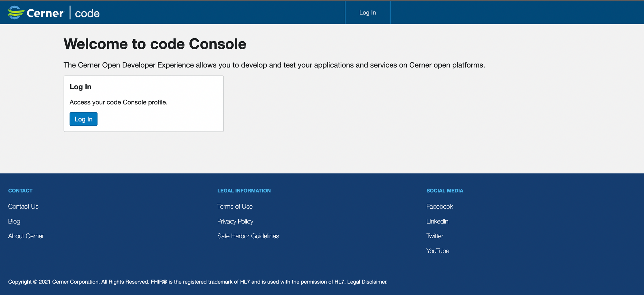Open the Blog footer link
This screenshot has height=295, width=644.
point(14,221)
